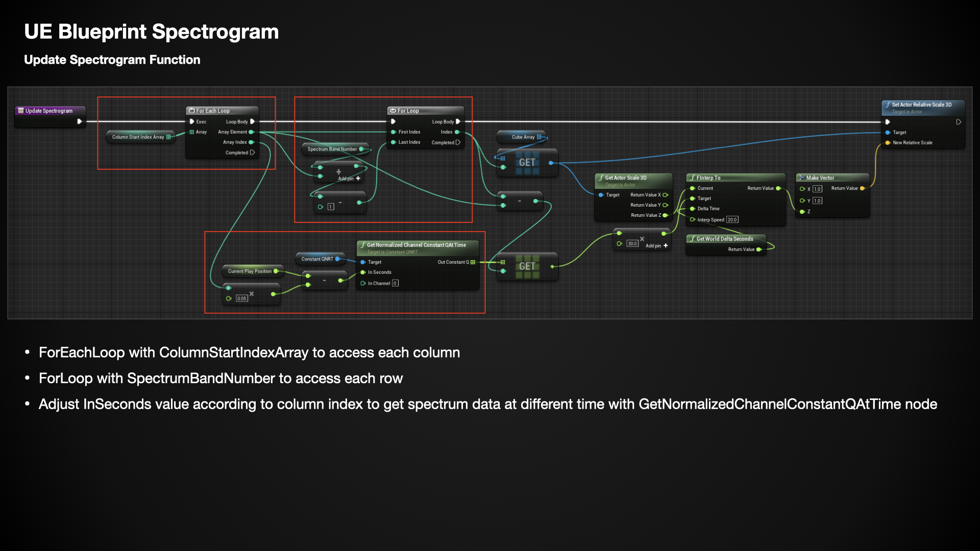
Task: Select the Current Play Position variable node
Action: point(252,271)
